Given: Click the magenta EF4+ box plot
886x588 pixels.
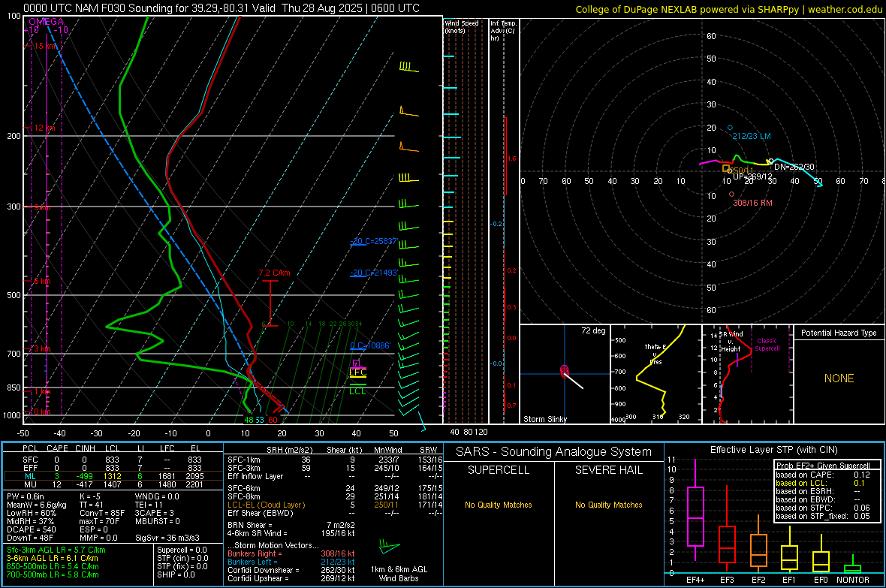Looking at the screenshot, I should pyautogui.click(x=695, y=511).
